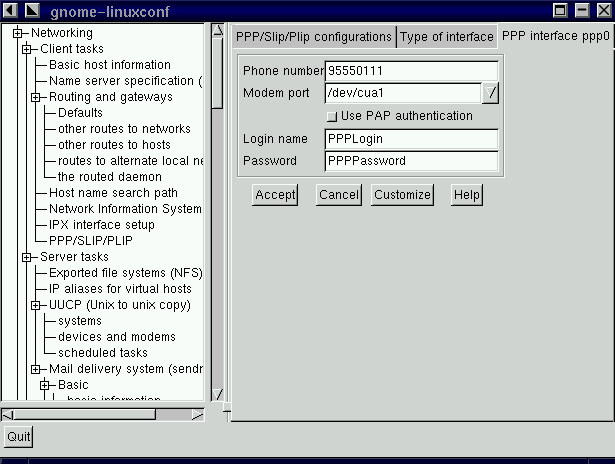Open the Modem port dropdown arrow

tap(490, 94)
